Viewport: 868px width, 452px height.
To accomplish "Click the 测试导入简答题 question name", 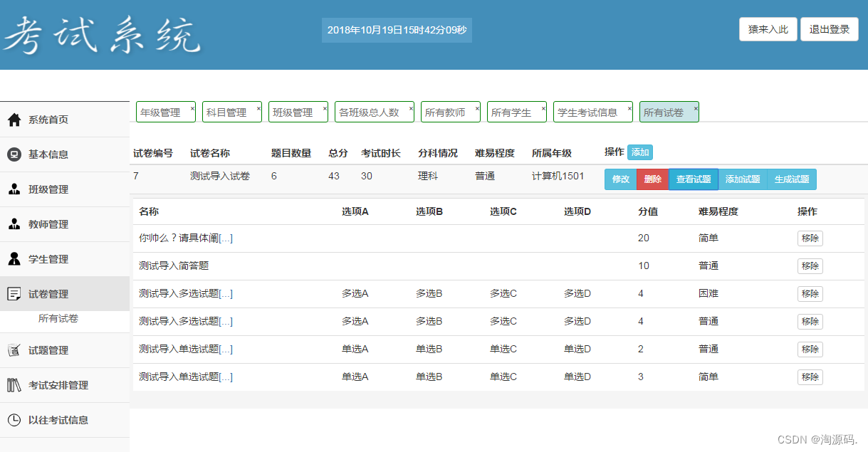I will [x=174, y=266].
